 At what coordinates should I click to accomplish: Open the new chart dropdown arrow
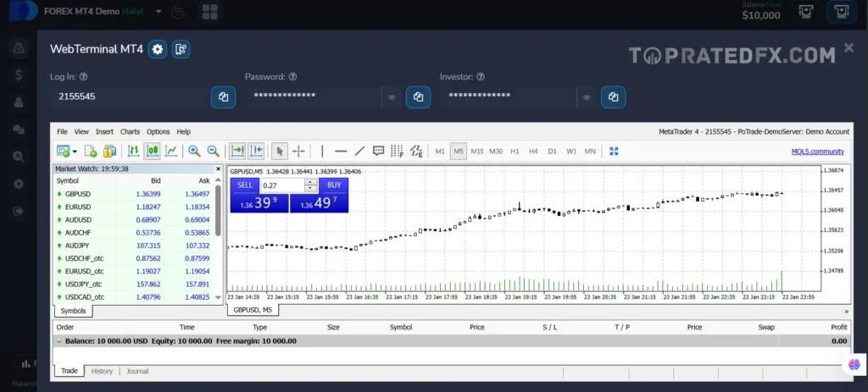point(75,152)
